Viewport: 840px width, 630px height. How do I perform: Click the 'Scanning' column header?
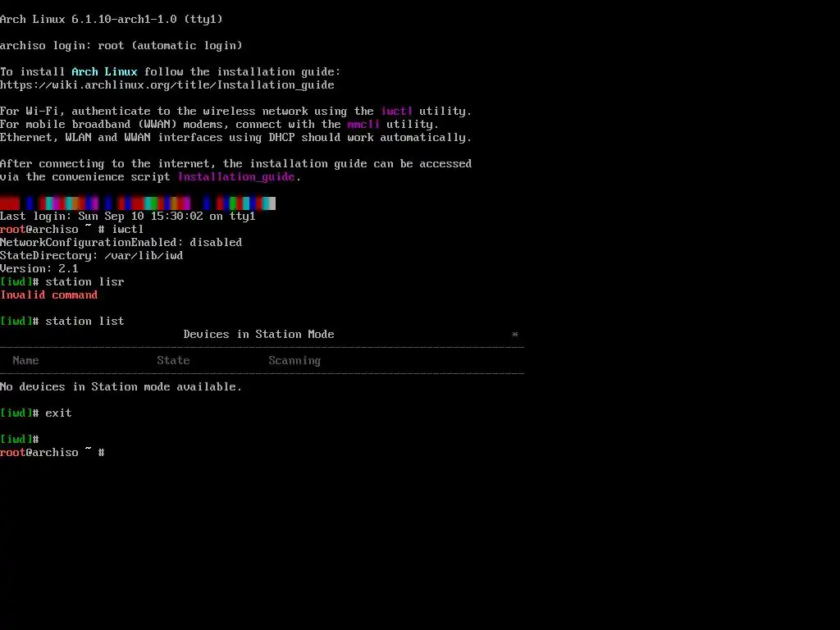[x=294, y=361]
